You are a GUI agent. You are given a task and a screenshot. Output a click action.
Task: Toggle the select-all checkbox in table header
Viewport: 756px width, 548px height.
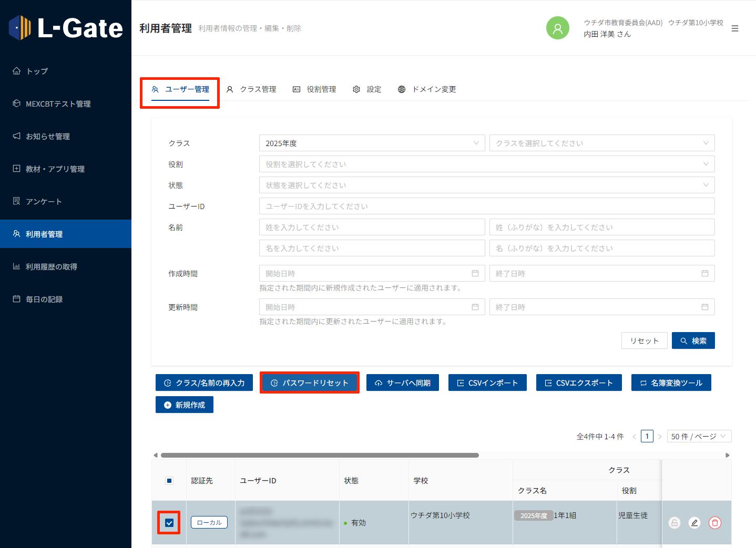169,481
